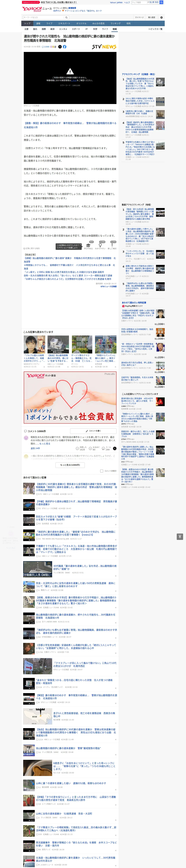Viewport: 186px width, 868px height.
Task: Open the 「ブルブル震える結希くん article thumbnail
Action: click(34, 344)
